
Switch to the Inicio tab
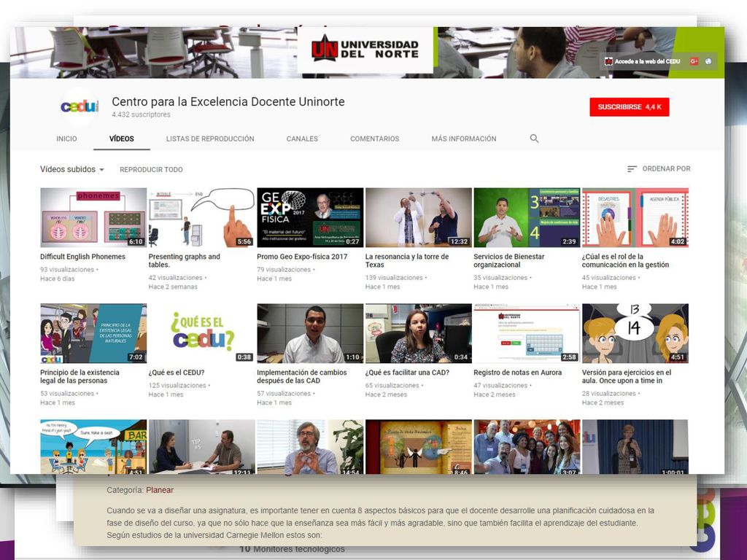tap(66, 139)
